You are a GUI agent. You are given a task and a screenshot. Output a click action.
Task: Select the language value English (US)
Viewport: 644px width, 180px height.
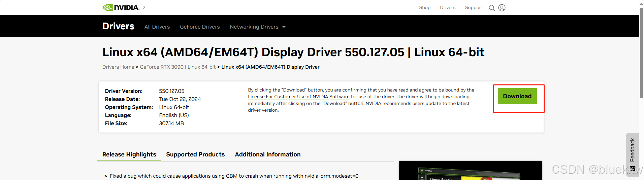tap(174, 115)
